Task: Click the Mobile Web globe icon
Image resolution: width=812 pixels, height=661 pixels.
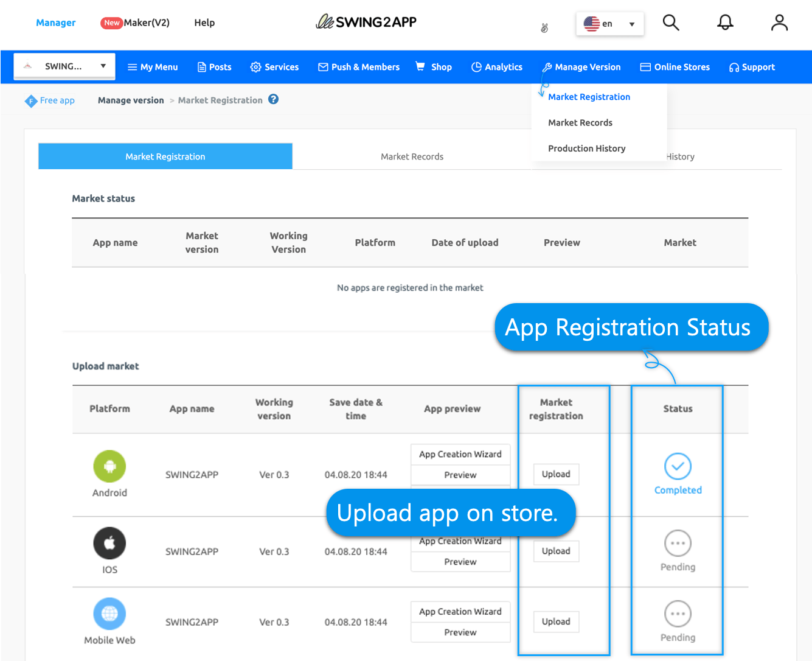Action: tap(109, 614)
